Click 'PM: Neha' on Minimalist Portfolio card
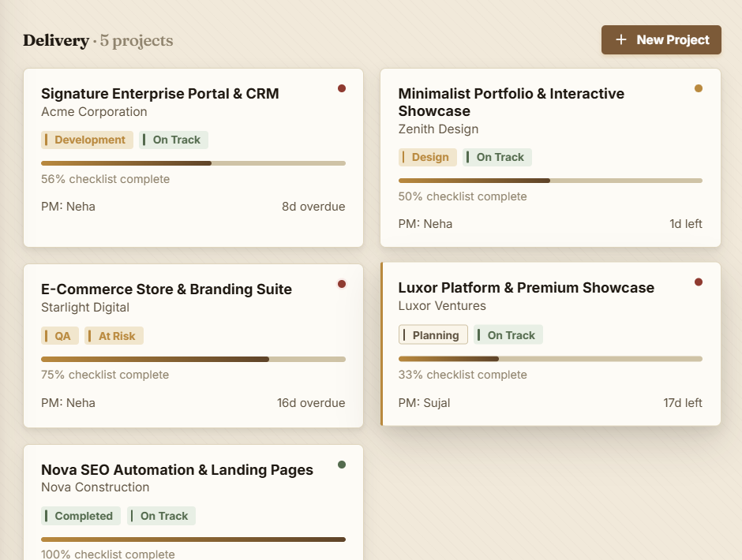This screenshot has width=742, height=560. click(425, 224)
